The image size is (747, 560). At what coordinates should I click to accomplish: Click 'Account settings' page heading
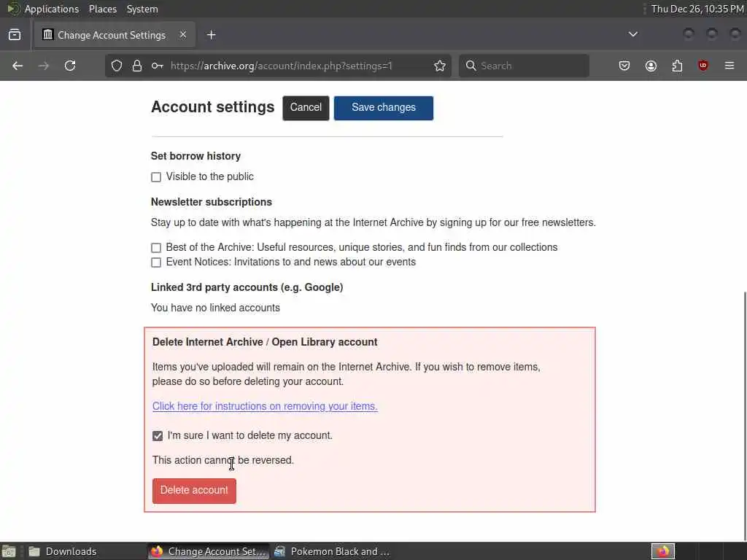pos(213,107)
